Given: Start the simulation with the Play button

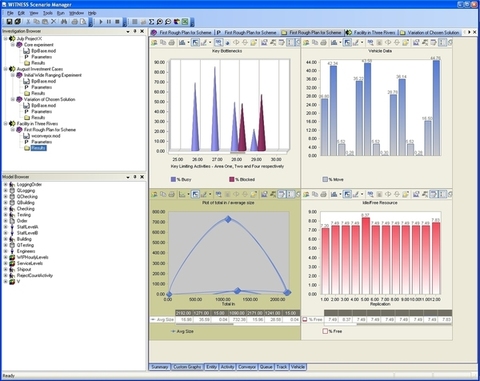Looking at the screenshot, I should (x=101, y=22).
